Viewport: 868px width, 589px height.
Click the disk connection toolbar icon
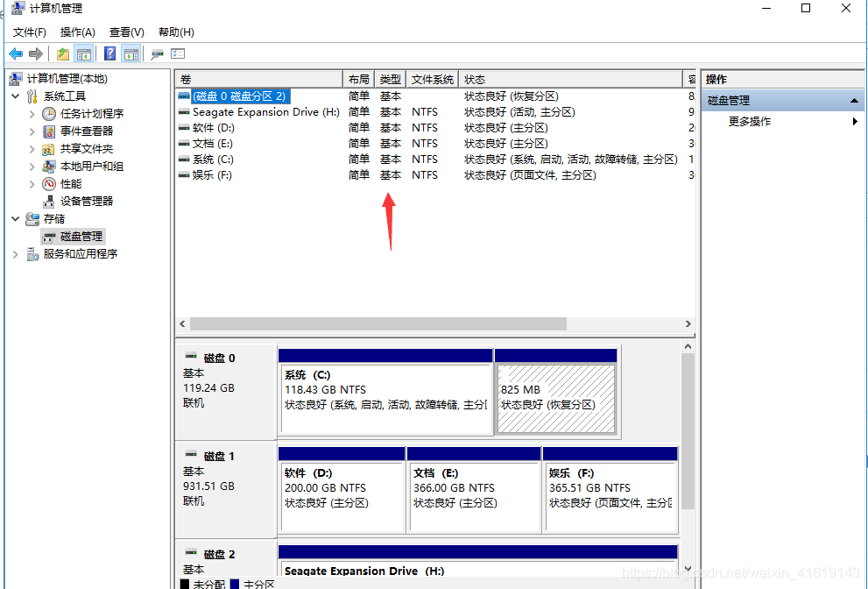pos(157,54)
